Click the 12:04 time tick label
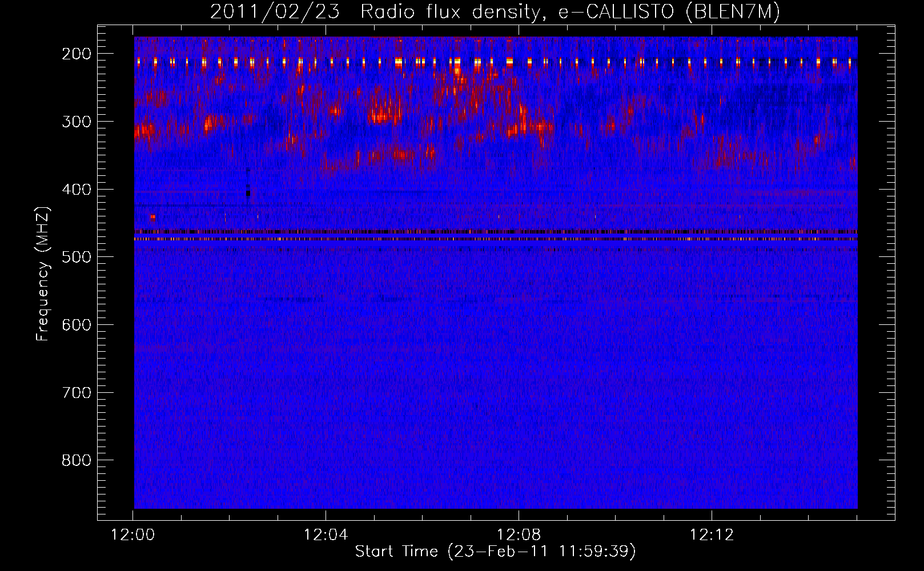The width and height of the screenshot is (924, 571). coord(326,535)
